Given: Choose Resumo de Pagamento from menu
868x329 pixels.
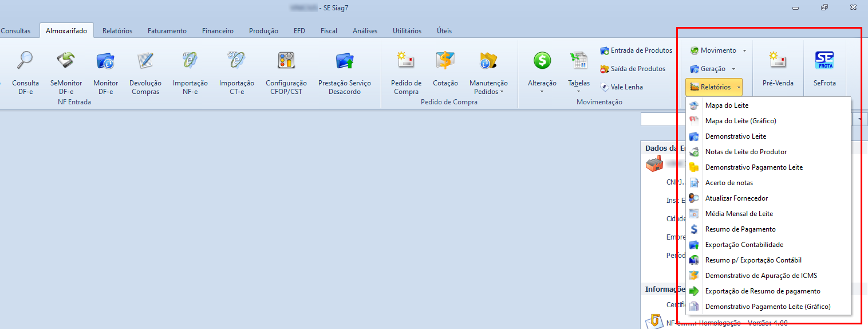Looking at the screenshot, I should pyautogui.click(x=740, y=229).
